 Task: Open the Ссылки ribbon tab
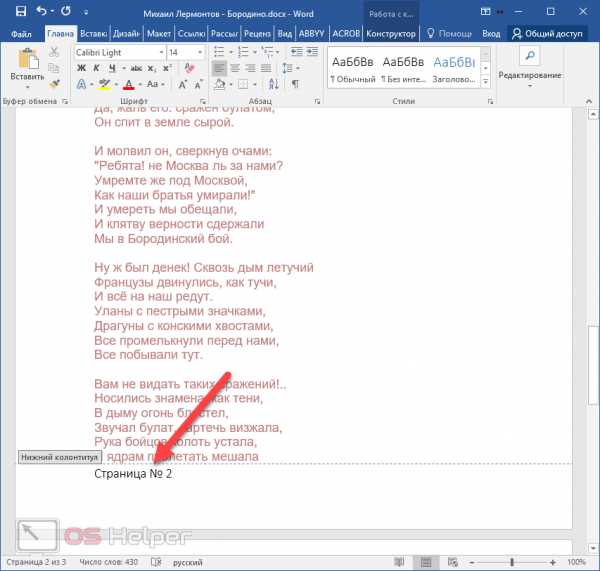pyautogui.click(x=191, y=34)
